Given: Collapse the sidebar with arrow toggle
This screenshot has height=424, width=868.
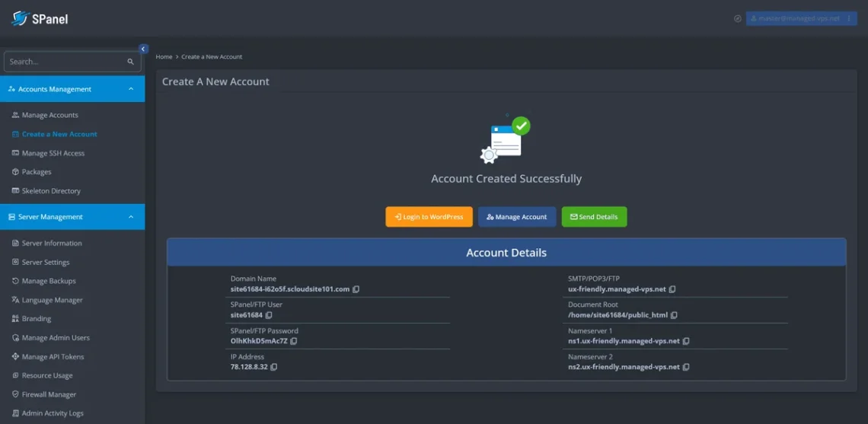Looking at the screenshot, I should click(x=143, y=49).
